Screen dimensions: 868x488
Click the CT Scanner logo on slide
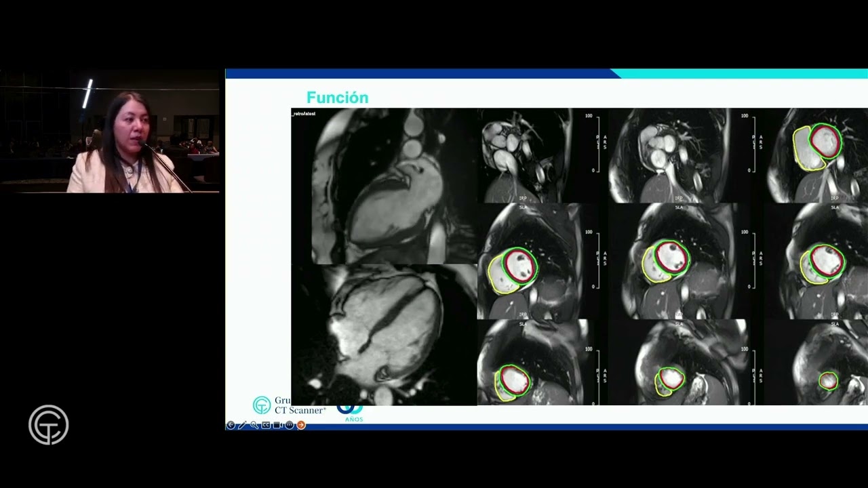[290, 405]
